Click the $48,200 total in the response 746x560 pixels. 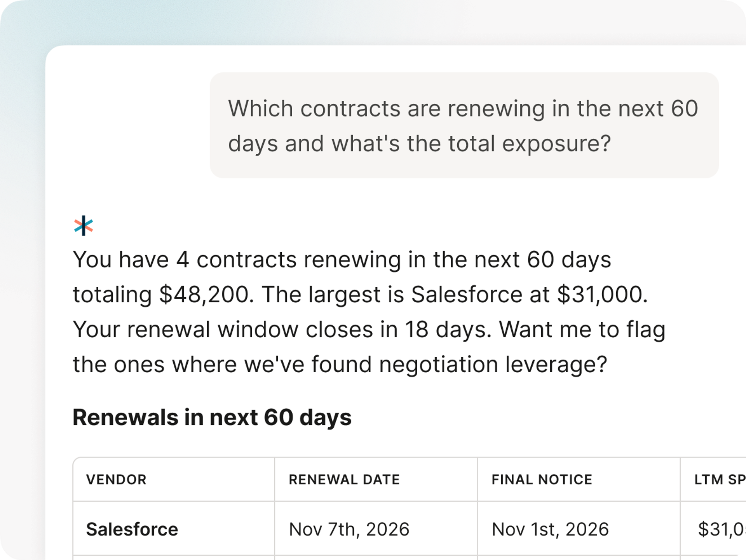click(204, 295)
